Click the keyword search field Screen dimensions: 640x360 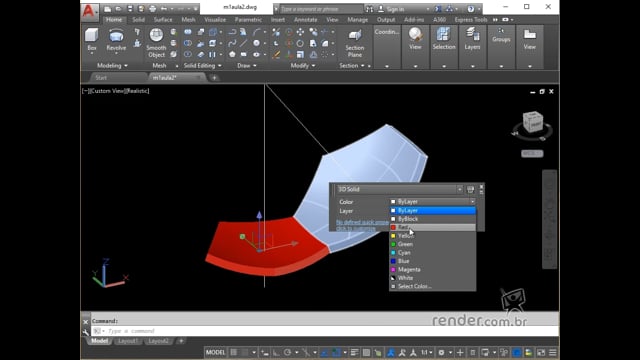coord(321,9)
